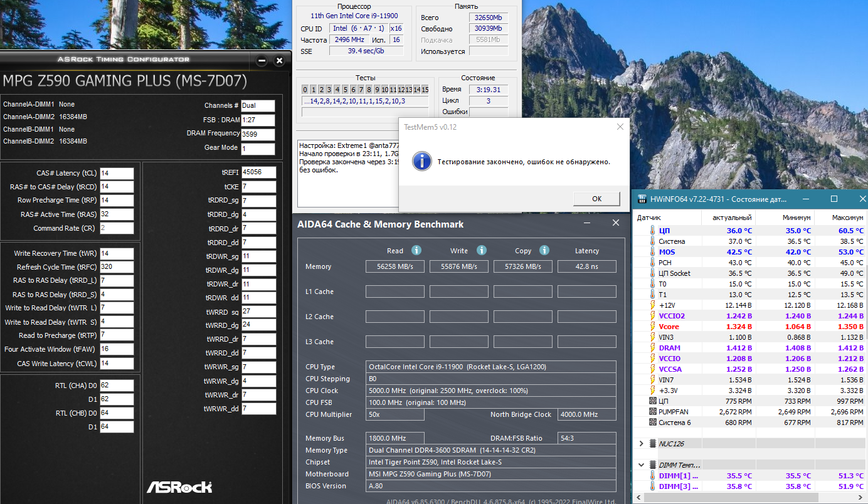Close the TestMem5 v0.12 message dialog
Viewport: 868px width, 504px height.
[620, 127]
